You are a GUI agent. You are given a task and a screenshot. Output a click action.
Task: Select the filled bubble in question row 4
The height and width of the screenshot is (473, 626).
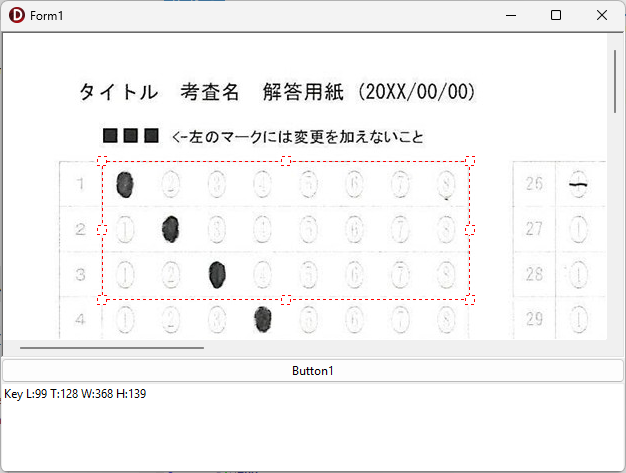click(263, 319)
